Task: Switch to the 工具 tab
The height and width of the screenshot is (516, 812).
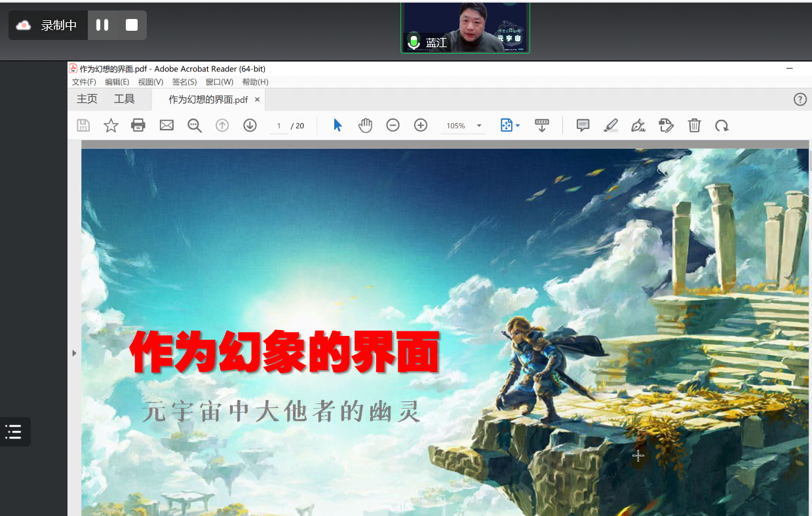Action: (125, 99)
